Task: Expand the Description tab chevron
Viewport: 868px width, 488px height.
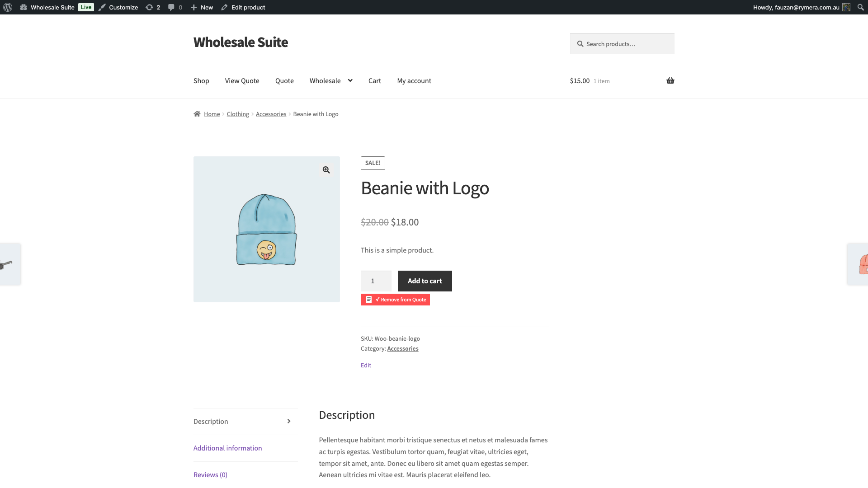Action: tap(289, 421)
